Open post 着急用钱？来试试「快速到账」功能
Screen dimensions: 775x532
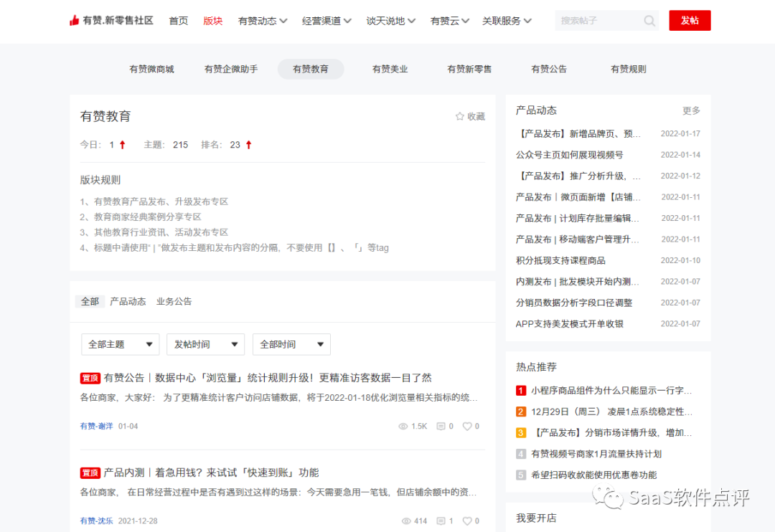click(212, 472)
